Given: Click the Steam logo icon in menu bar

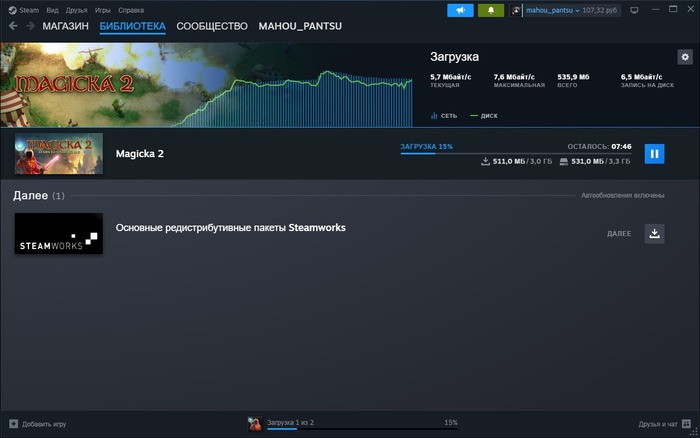Looking at the screenshot, I should (12, 10).
